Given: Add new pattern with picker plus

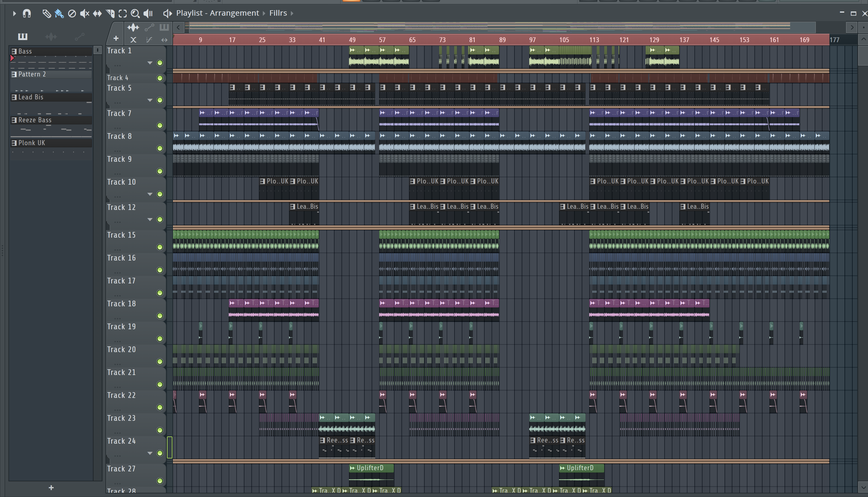Looking at the screenshot, I should tap(51, 487).
